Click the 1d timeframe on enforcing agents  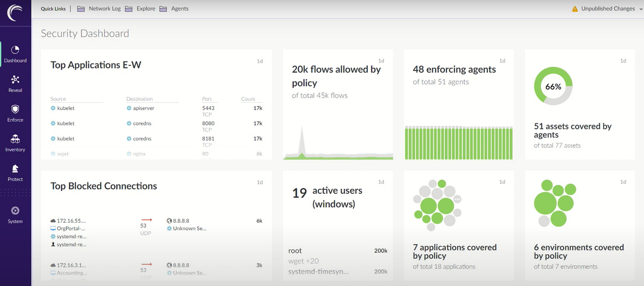[502, 61]
